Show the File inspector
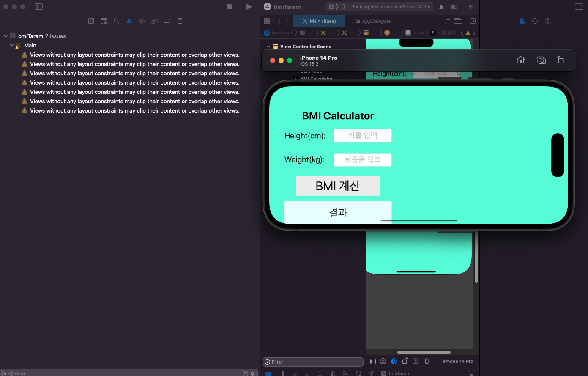Screen dimensions: 588x376 [522, 21]
